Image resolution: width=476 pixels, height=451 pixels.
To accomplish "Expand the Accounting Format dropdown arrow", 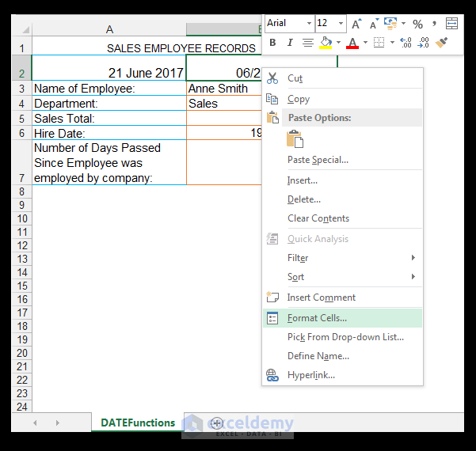I will tap(403, 24).
